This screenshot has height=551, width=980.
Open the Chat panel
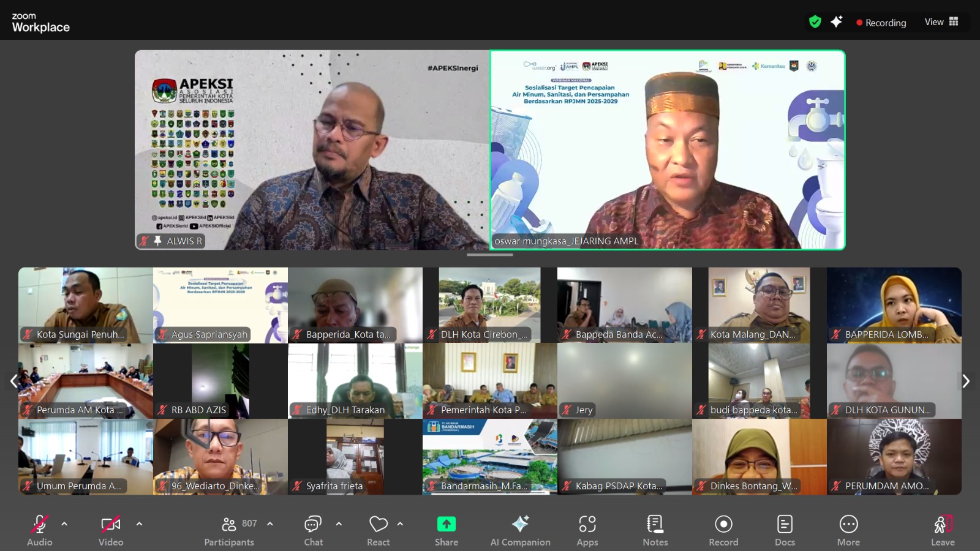coord(313,530)
